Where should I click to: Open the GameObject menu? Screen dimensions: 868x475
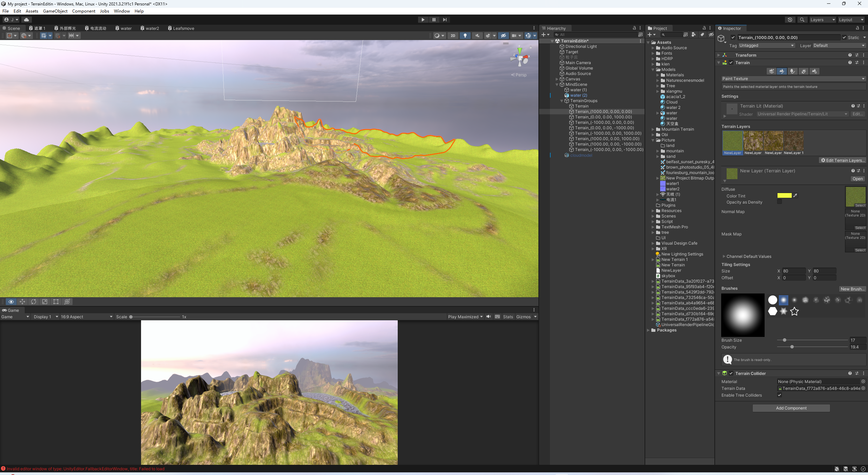pyautogui.click(x=55, y=11)
